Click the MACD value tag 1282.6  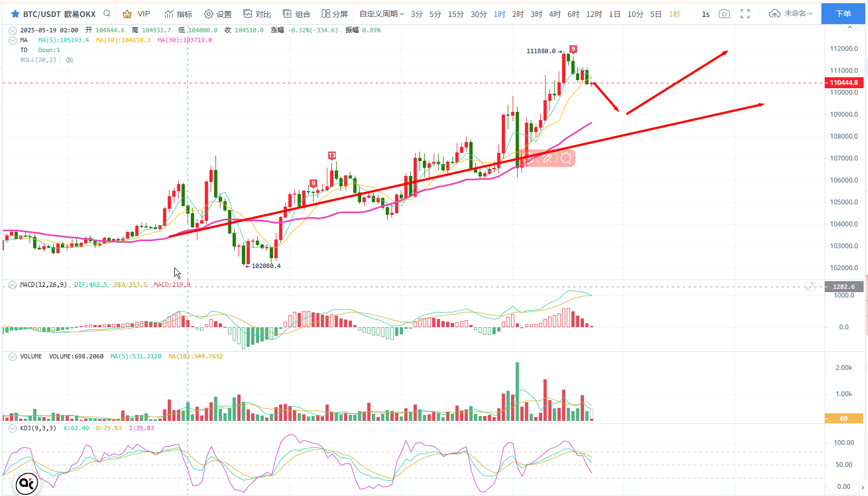844,287
